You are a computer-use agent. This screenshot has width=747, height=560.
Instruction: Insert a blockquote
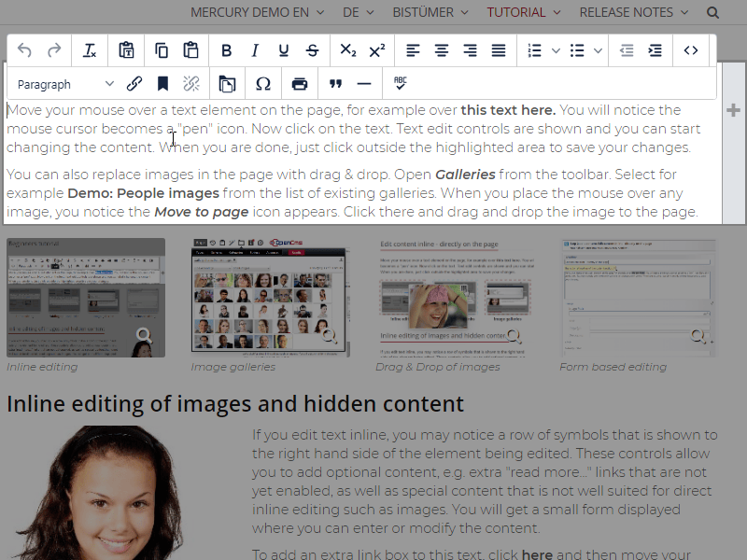click(335, 83)
